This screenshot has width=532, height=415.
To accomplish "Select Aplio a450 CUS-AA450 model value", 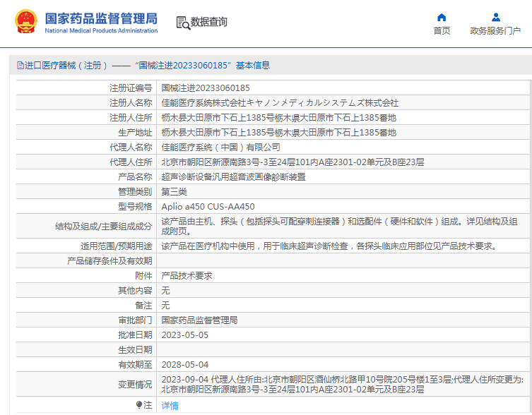I will [x=208, y=207].
